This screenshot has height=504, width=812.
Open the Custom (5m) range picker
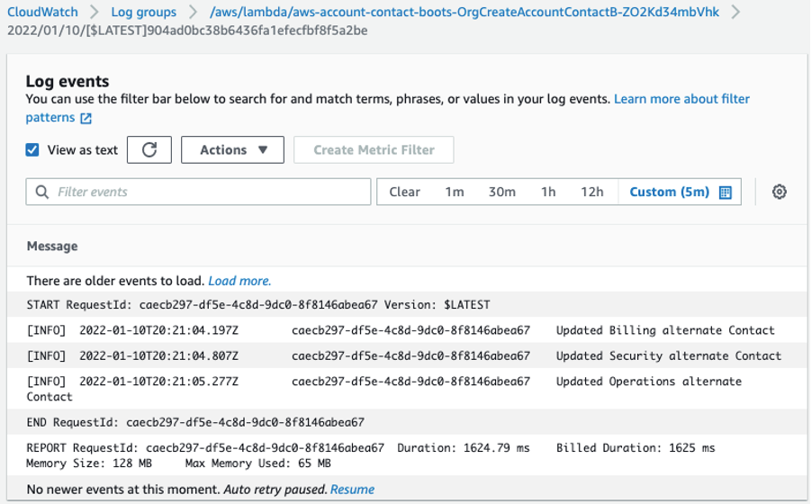(680, 192)
